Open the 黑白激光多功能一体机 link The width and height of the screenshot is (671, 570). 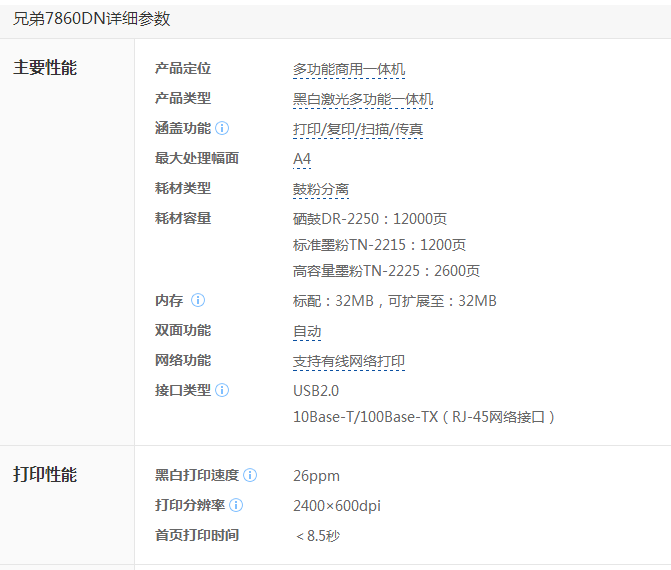pos(363,99)
